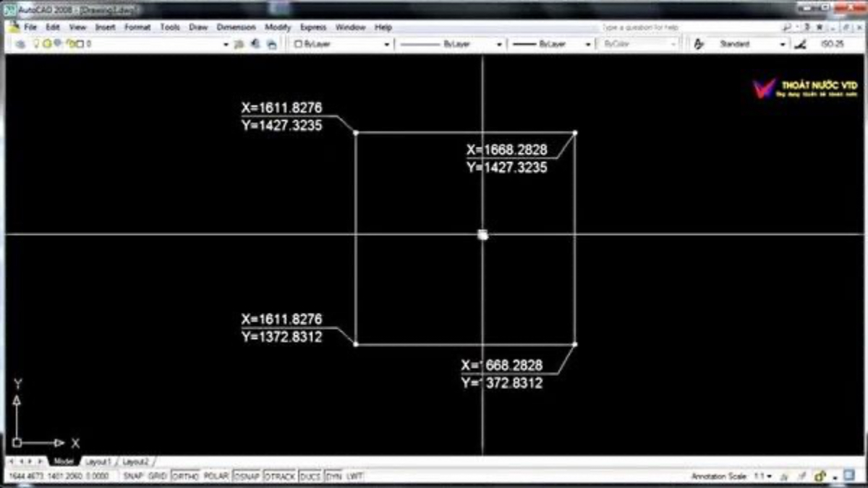868x488 pixels.
Task: Expand the layer list dropdown
Action: [225, 44]
